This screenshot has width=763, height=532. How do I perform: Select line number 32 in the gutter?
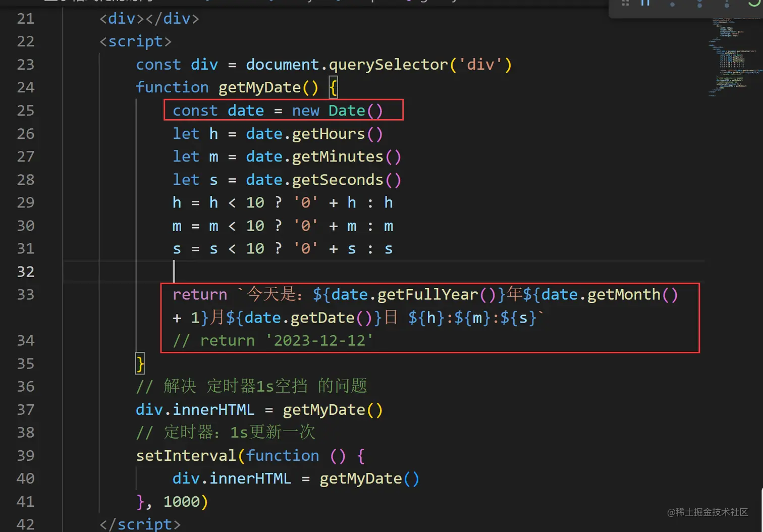(26, 272)
